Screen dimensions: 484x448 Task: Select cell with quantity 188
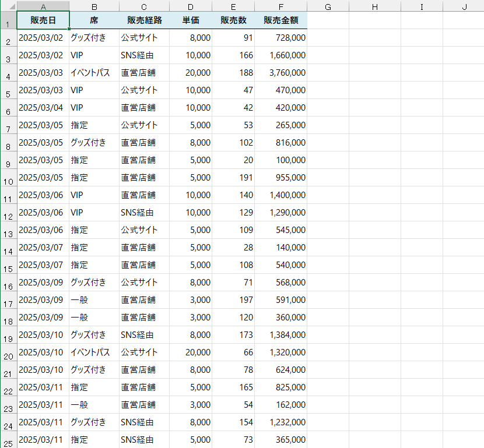click(x=233, y=73)
